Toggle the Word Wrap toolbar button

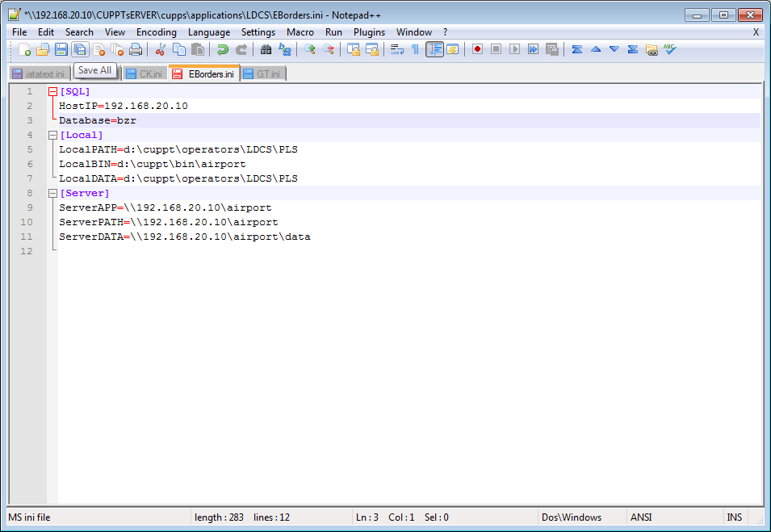tap(396, 49)
